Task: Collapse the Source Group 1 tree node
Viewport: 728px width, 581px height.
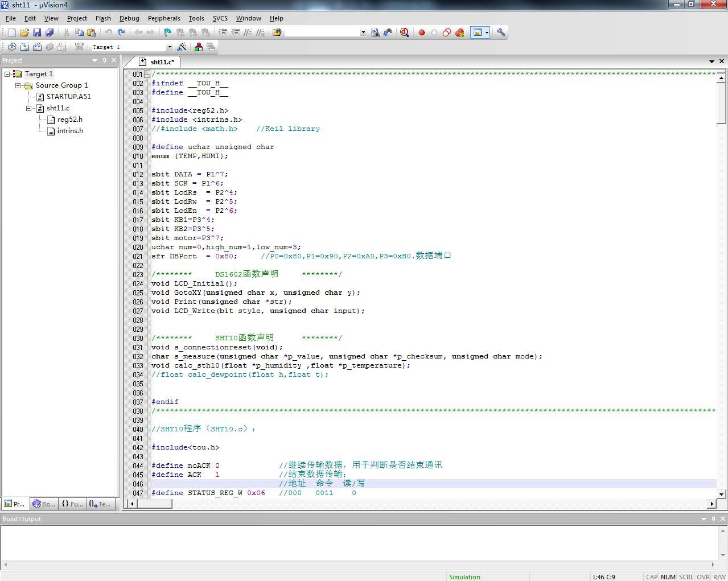Action: click(18, 85)
